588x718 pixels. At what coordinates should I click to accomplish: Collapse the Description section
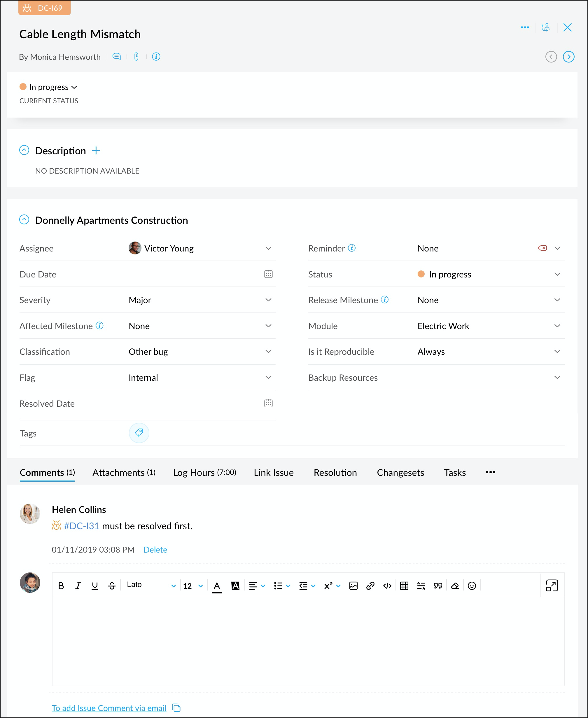(24, 150)
